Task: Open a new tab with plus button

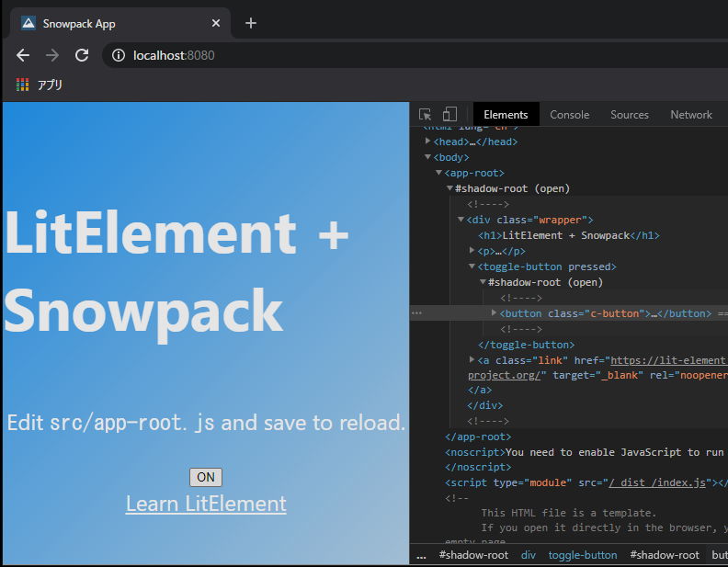Action: click(x=251, y=23)
